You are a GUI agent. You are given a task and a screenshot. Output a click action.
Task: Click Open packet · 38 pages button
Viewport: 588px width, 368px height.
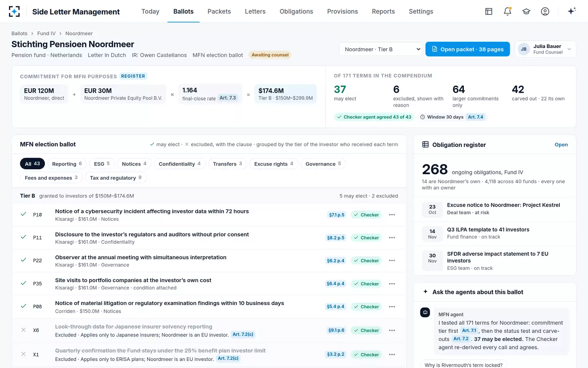pos(468,49)
